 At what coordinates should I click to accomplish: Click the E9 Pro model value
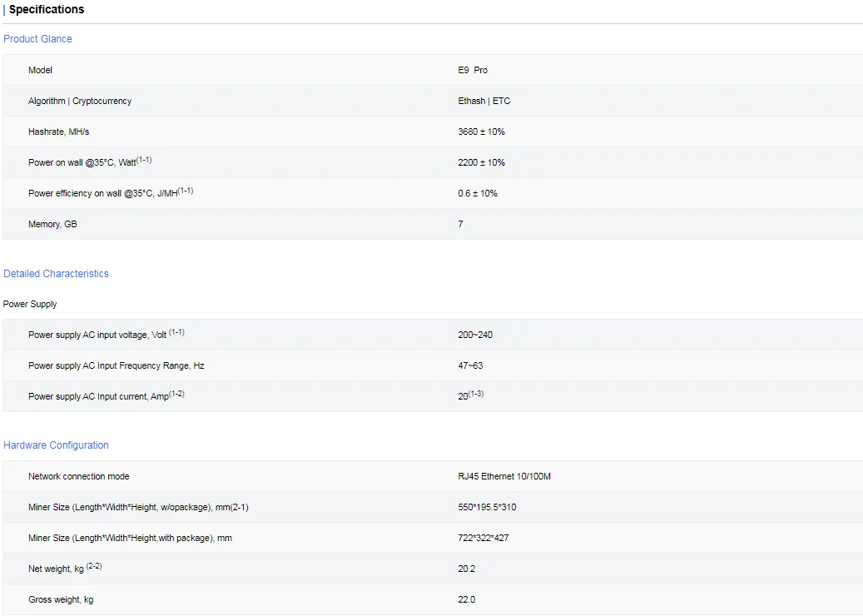coord(473,71)
